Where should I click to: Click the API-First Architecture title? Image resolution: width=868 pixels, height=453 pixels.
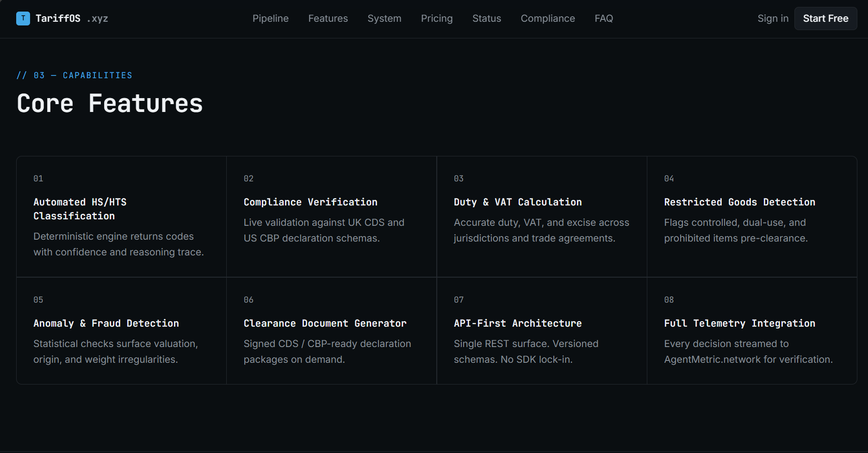(518, 323)
